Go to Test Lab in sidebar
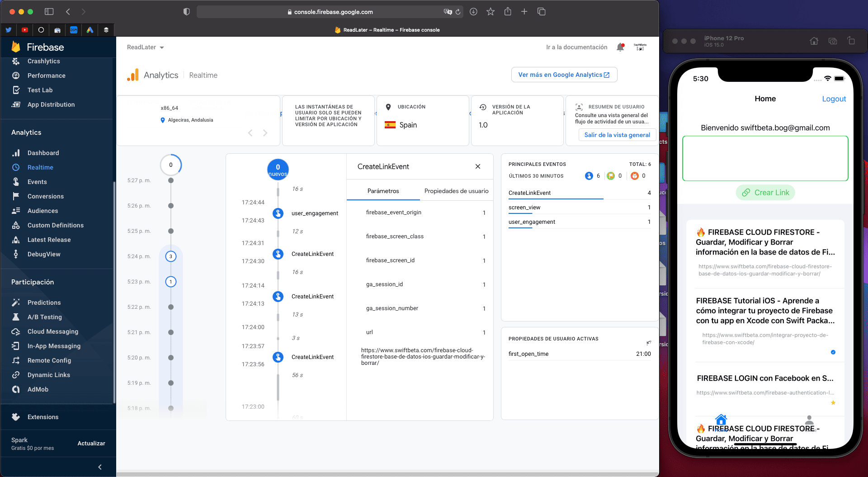This screenshot has width=868, height=477. [x=40, y=90]
